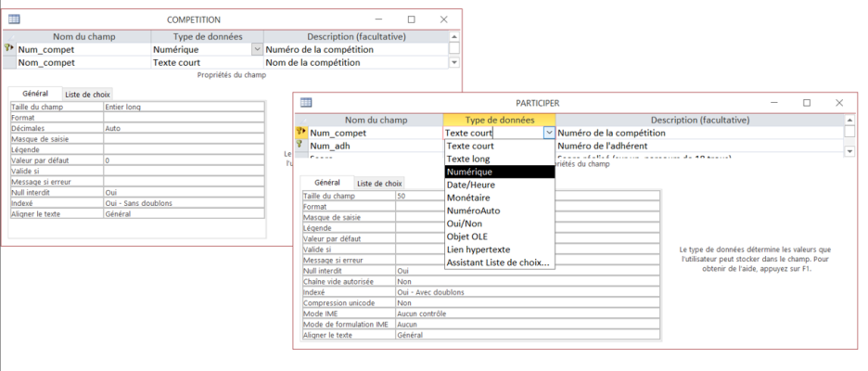Choose Texte court in the type list
This screenshot has height=371, width=868.
(x=499, y=147)
